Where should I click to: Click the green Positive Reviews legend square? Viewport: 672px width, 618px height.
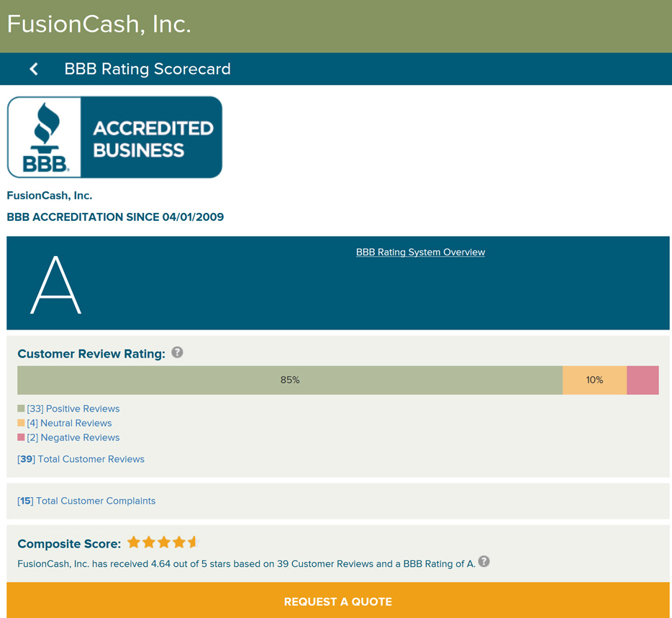click(21, 409)
